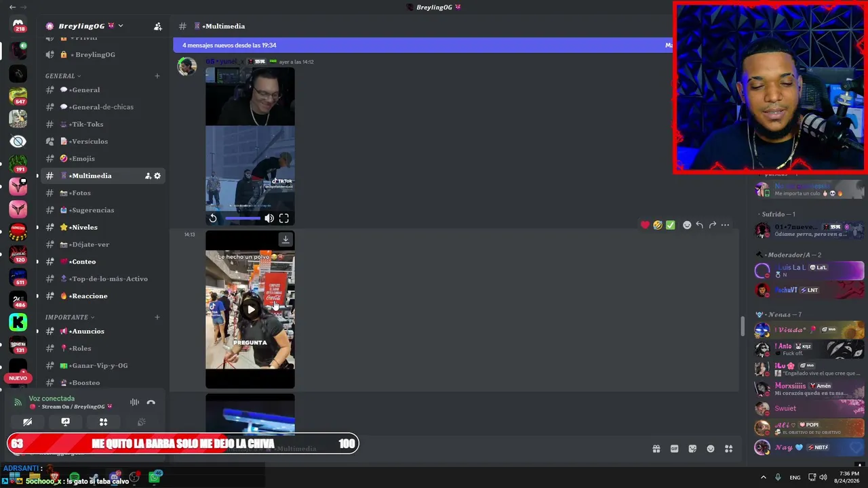Open the Top-de-lo-más-Activo channel
The width and height of the screenshot is (868, 488).
click(102, 279)
